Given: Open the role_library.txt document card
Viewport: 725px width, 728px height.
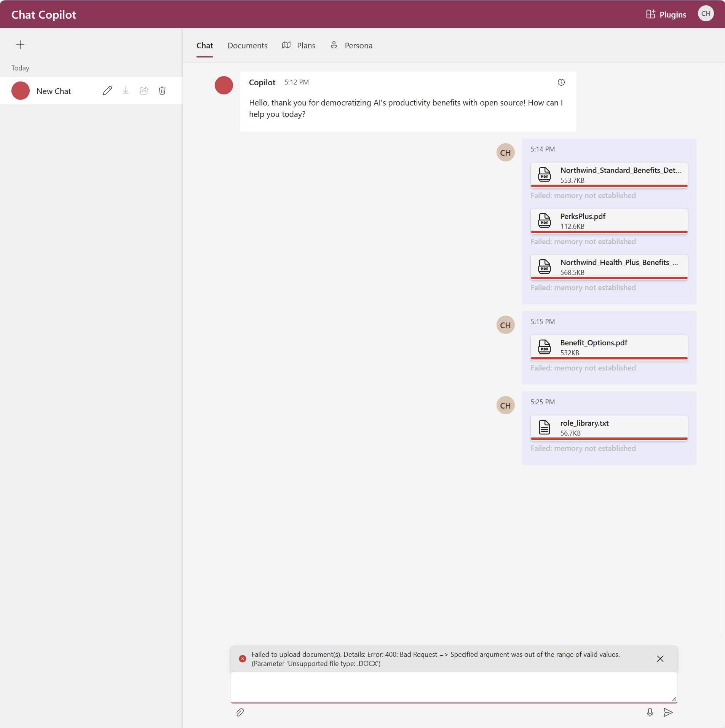Looking at the screenshot, I should point(609,427).
